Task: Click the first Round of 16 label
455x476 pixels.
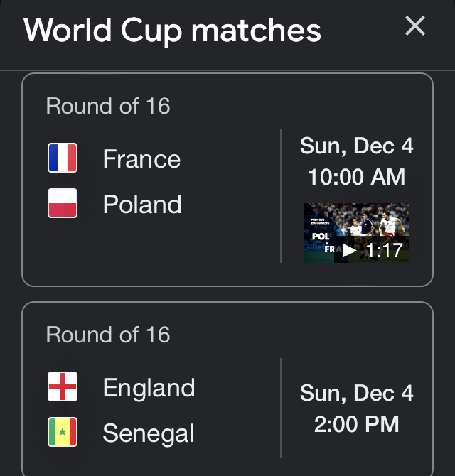Action: [x=108, y=107]
